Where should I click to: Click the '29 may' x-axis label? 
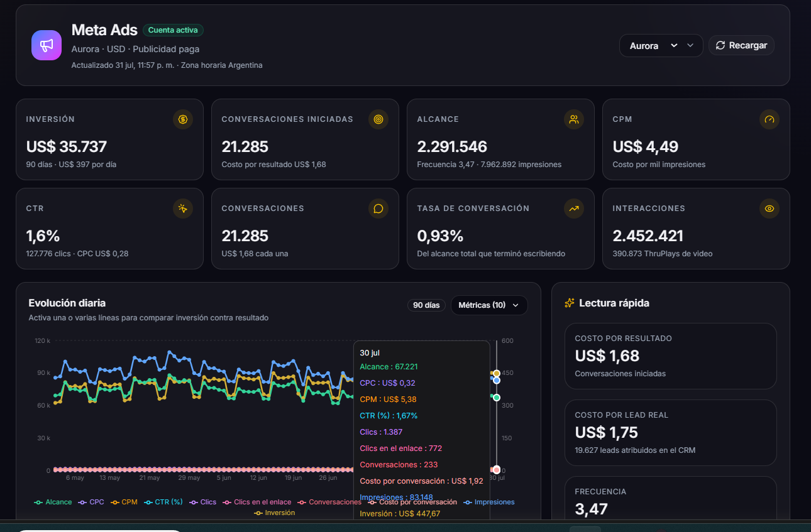point(189,478)
